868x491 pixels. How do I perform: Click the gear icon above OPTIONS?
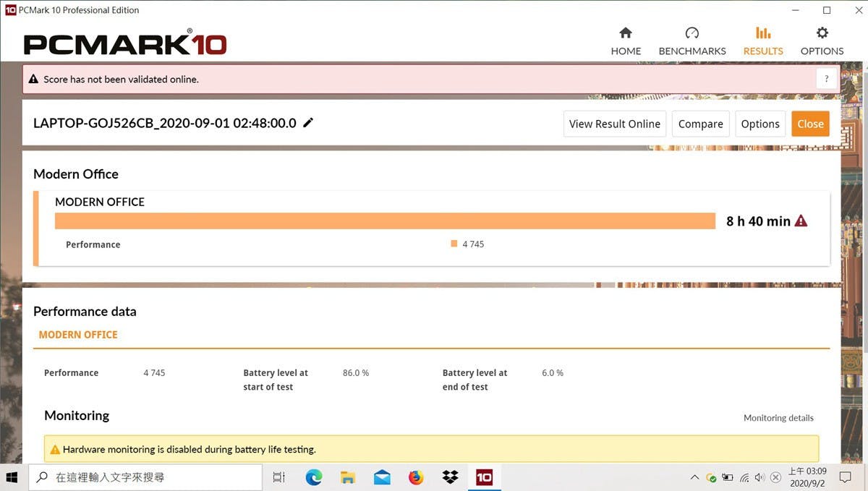[822, 33]
